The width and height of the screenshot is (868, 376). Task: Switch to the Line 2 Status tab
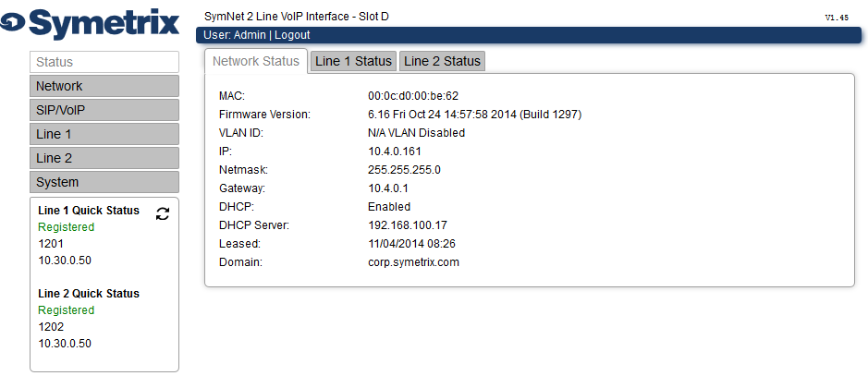coord(442,61)
